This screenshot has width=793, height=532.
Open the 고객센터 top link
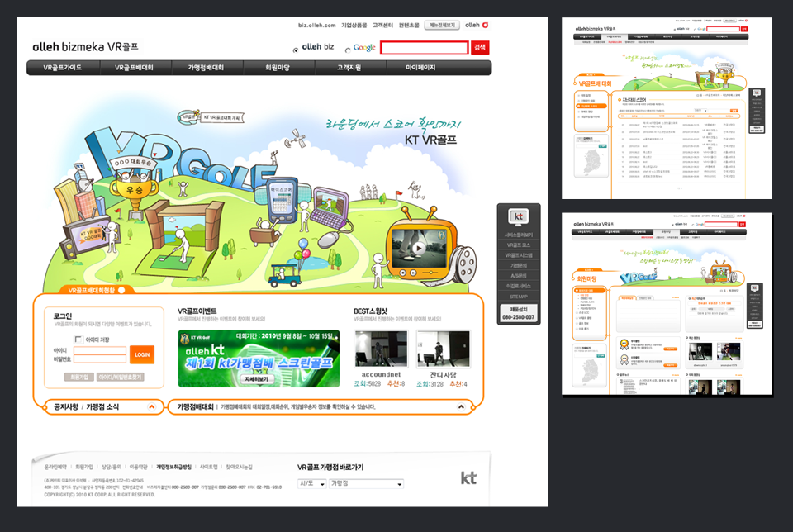click(382, 26)
